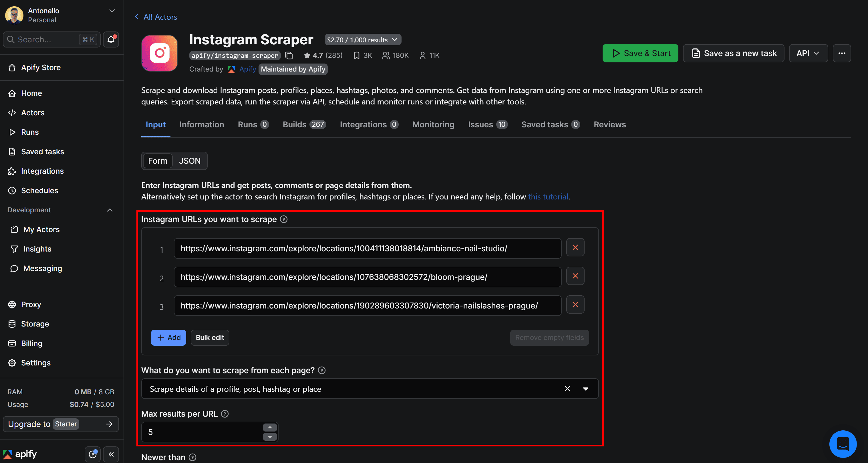
Task: Switch the input editor to JSON mode
Action: [189, 161]
